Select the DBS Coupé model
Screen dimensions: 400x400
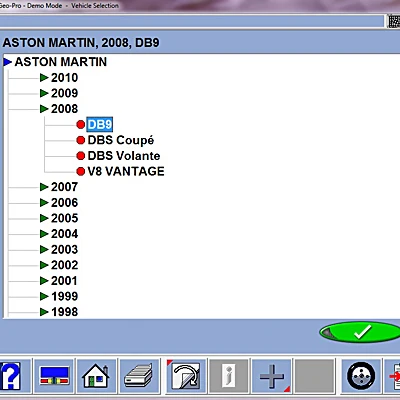pyautogui.click(x=121, y=140)
